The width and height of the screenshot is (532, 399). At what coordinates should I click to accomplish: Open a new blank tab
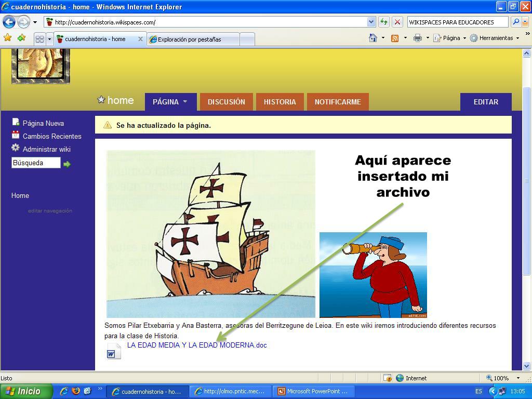[x=247, y=39]
